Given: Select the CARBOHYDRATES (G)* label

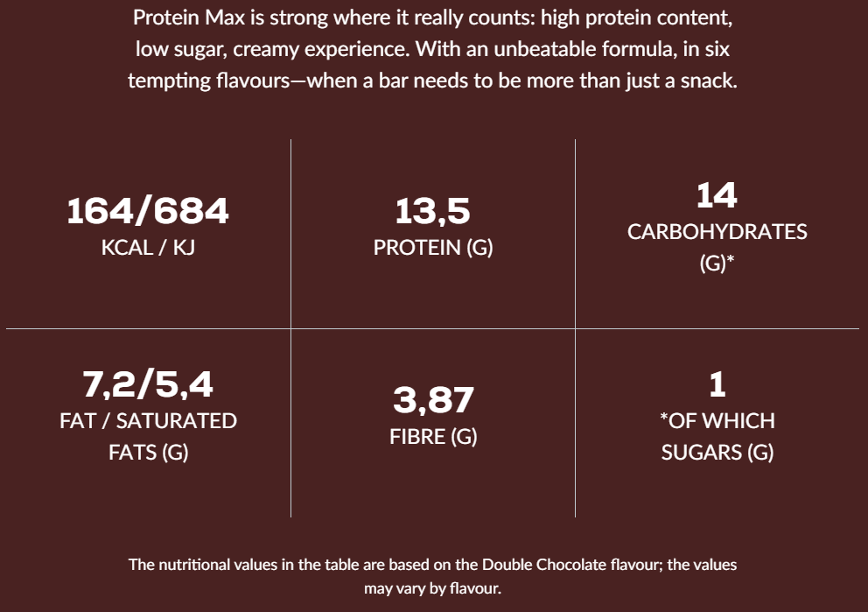Looking at the screenshot, I should pos(717,246).
